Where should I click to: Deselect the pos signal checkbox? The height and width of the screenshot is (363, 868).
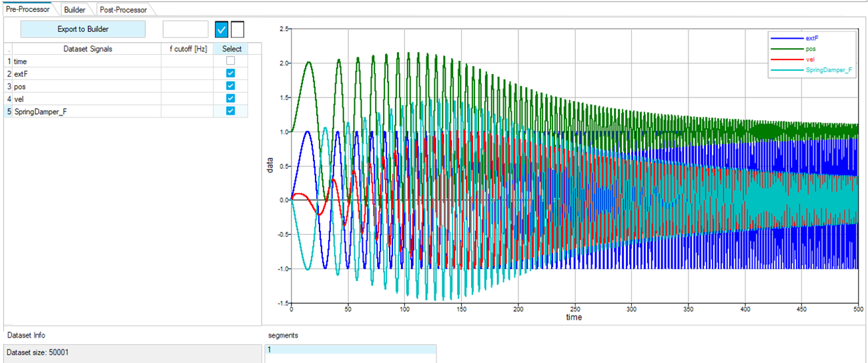point(230,86)
